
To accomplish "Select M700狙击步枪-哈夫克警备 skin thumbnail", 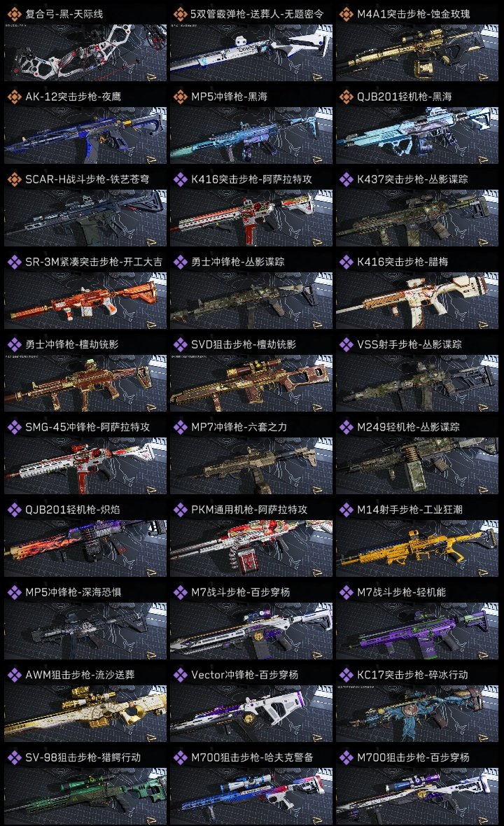I will (251, 796).
